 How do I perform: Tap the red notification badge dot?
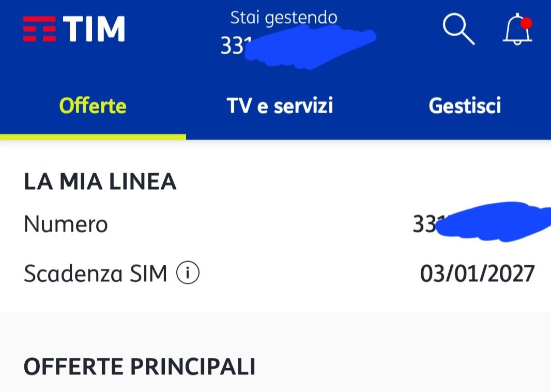pyautogui.click(x=526, y=23)
